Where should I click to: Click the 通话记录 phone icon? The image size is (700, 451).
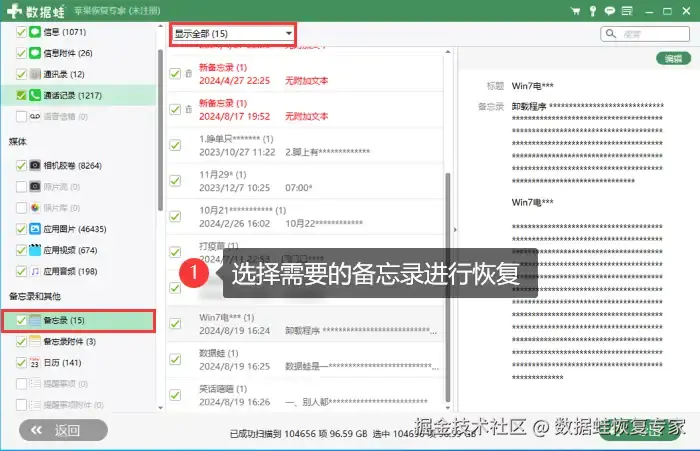click(35, 95)
